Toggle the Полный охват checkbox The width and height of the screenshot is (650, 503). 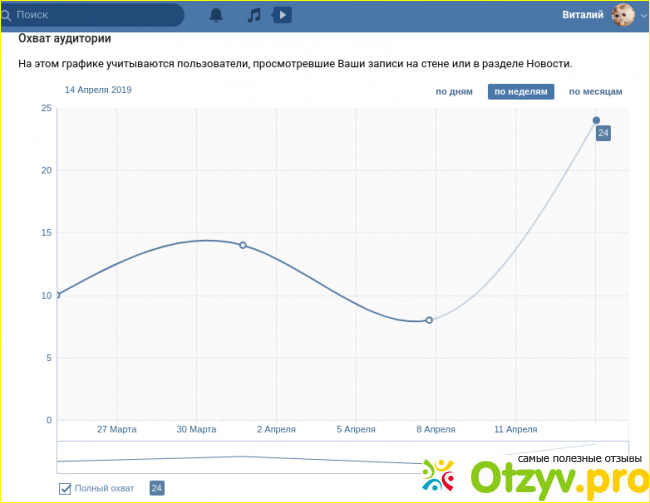pos(66,488)
